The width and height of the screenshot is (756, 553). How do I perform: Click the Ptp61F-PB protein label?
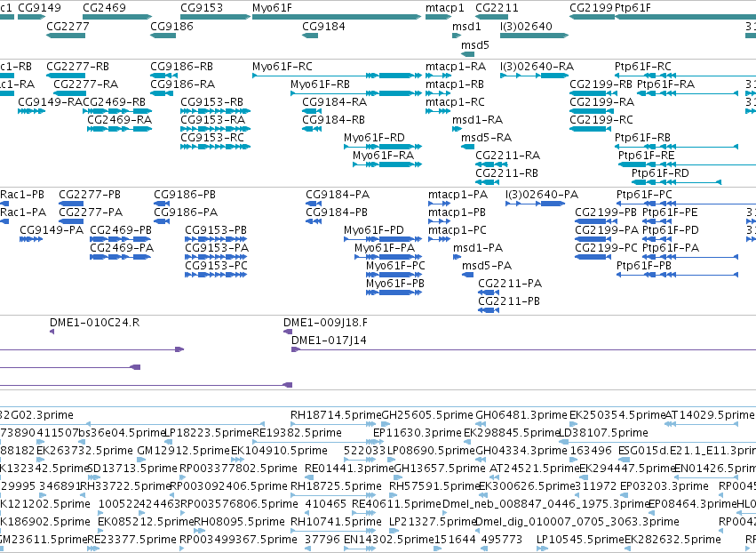coord(644,266)
